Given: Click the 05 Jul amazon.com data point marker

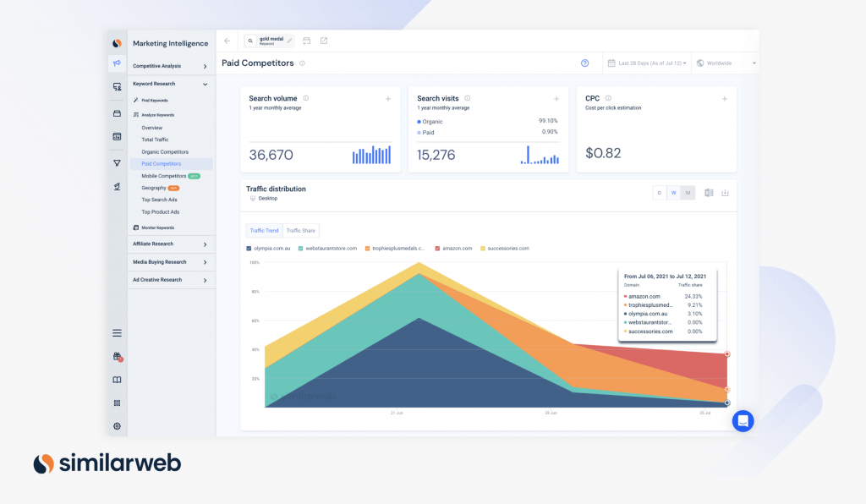Looking at the screenshot, I should click(x=726, y=353).
